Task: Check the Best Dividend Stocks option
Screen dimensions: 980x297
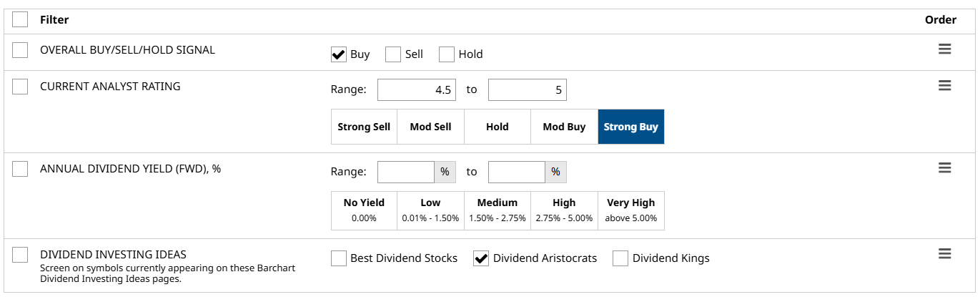Action: coord(339,258)
